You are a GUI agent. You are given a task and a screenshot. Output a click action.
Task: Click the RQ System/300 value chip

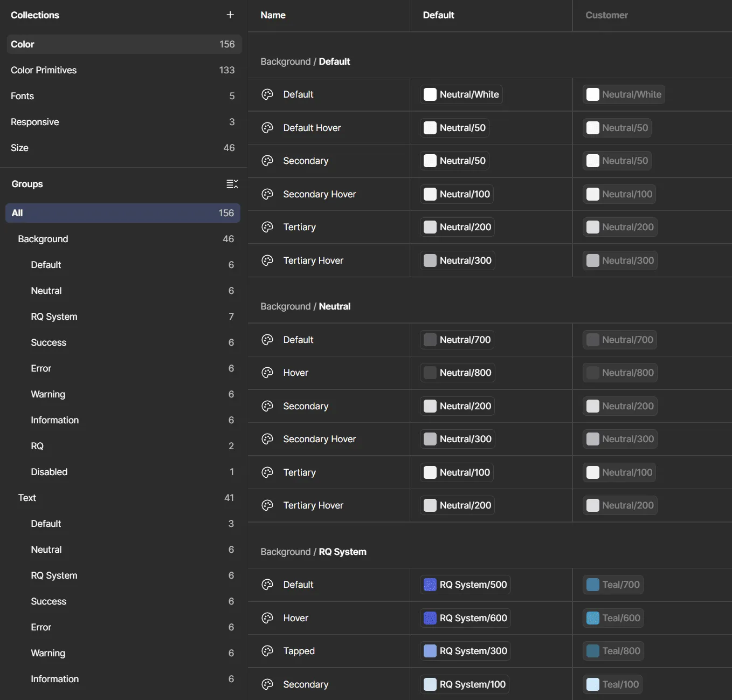click(465, 651)
